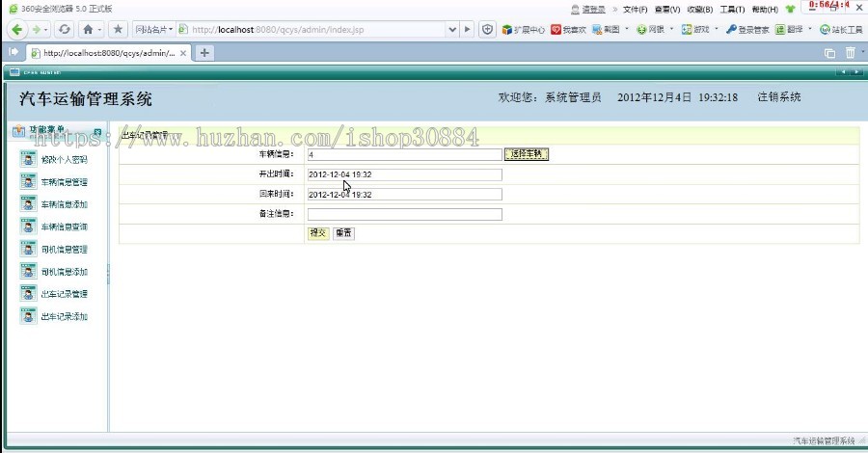Click the 我喜欢 toolbar icon

568,29
